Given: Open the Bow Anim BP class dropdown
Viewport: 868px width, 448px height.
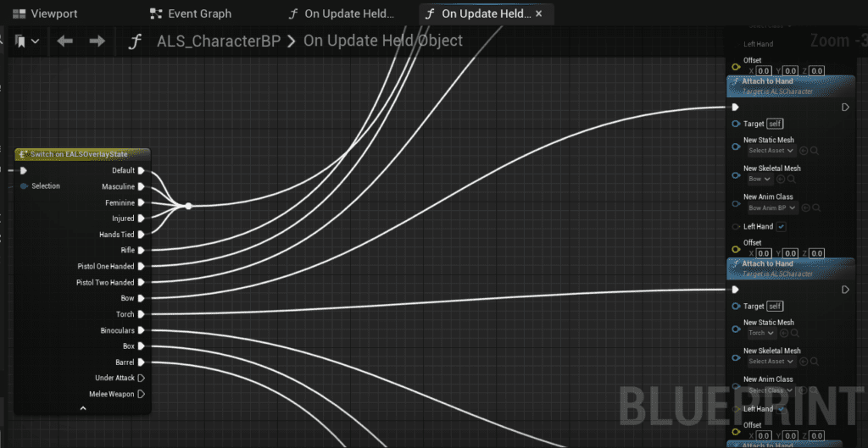Looking at the screenshot, I should point(771,208).
